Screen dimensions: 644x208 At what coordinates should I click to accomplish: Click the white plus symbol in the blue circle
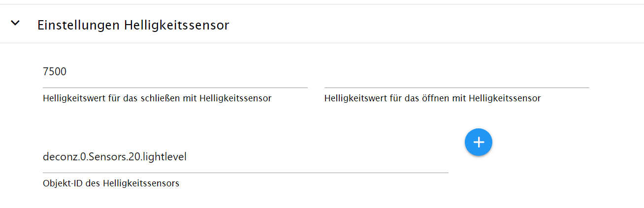tap(478, 142)
